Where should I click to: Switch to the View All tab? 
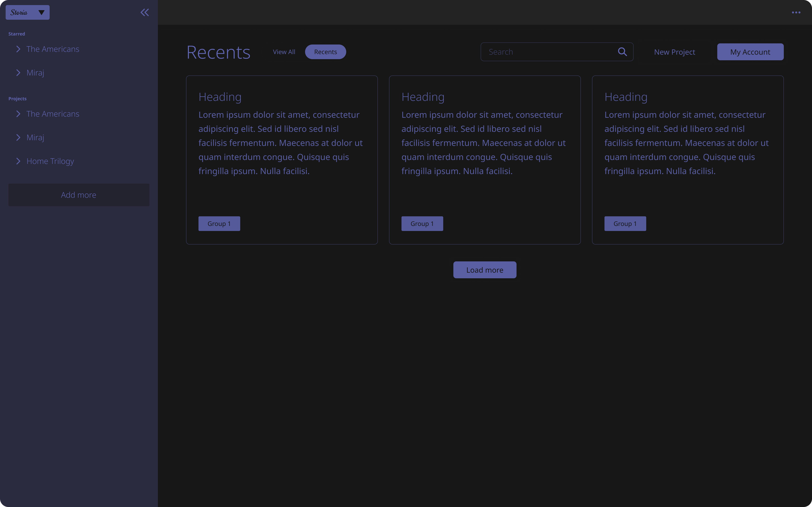(284, 52)
